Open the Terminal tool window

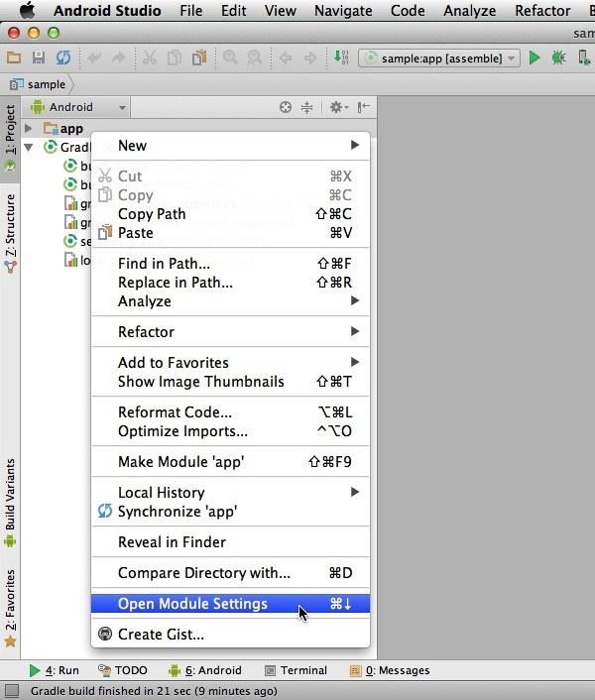[x=296, y=670]
